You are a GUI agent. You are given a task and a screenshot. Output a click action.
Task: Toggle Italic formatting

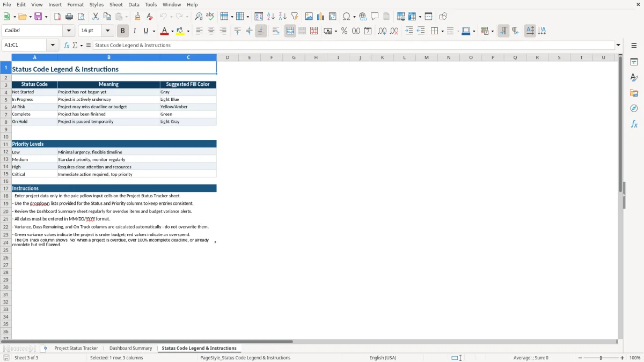pos(135,31)
